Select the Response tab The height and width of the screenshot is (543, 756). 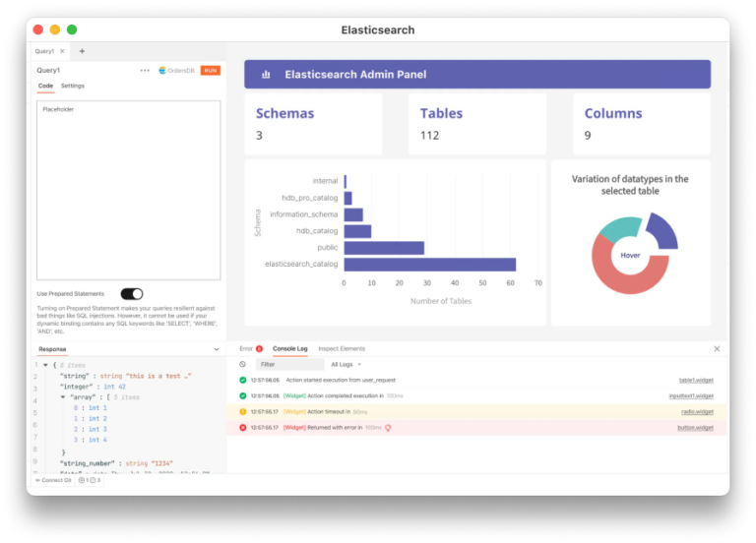point(52,349)
